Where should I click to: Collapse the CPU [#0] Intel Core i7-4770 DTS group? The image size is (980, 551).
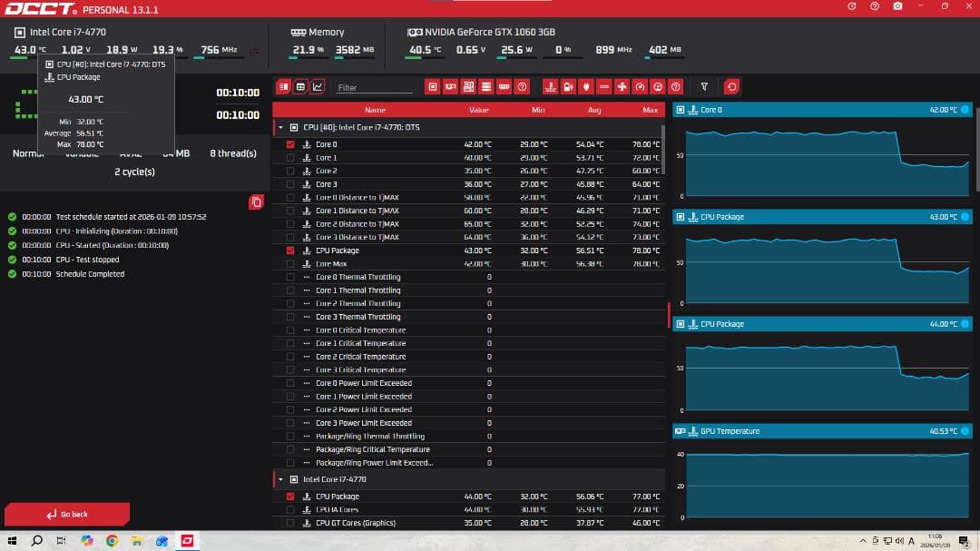click(280, 128)
